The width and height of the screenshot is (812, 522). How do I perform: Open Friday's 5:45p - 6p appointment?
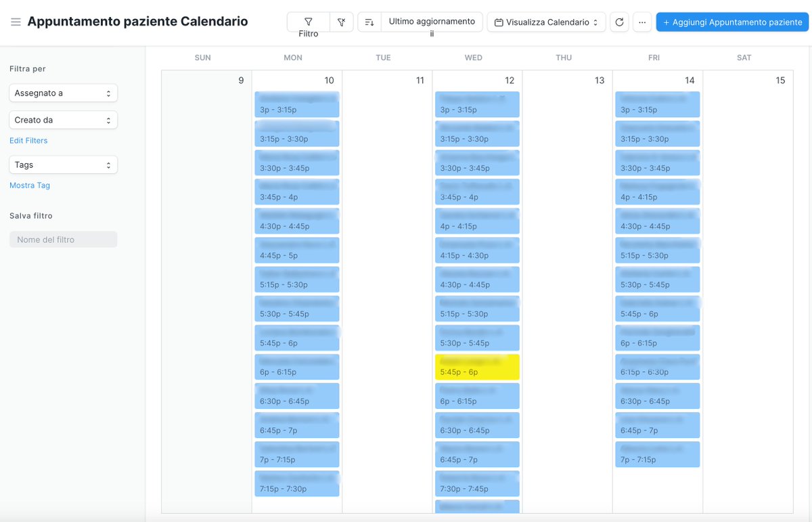(658, 308)
